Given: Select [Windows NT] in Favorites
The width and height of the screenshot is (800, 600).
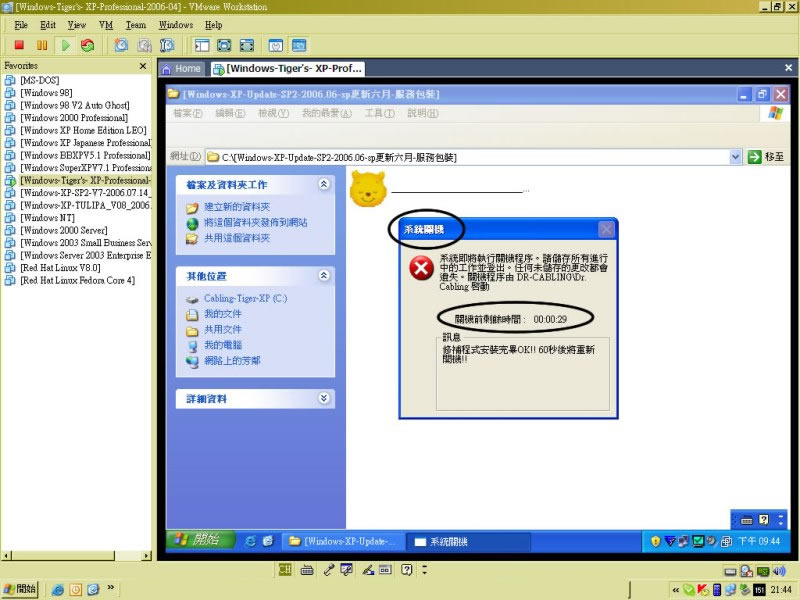Looking at the screenshot, I should pos(47,218).
